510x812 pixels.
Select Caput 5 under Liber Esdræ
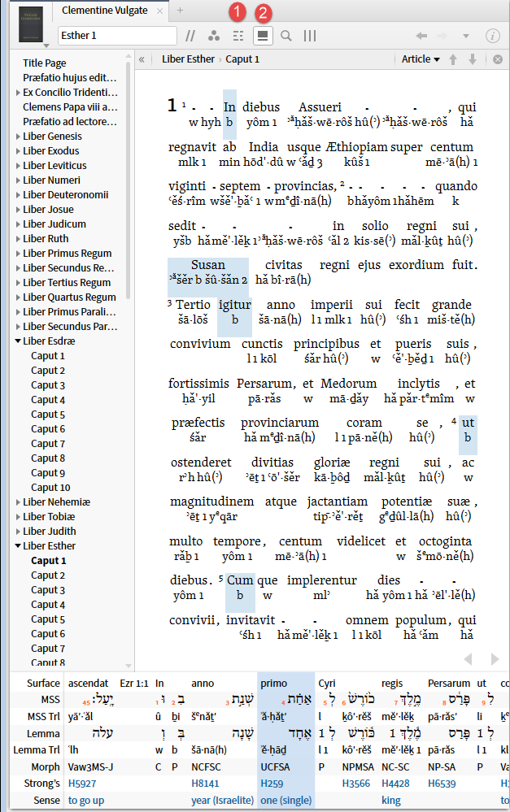[48, 415]
